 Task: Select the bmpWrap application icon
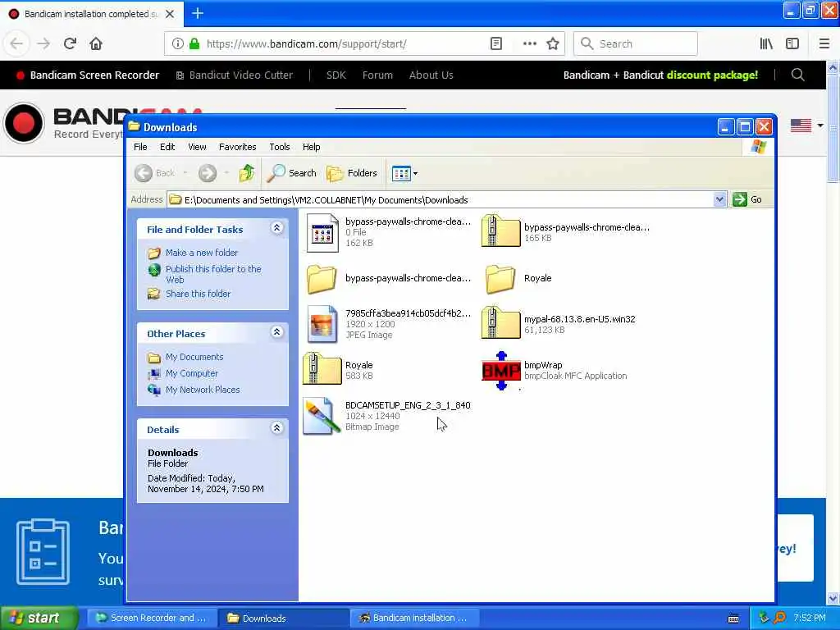point(501,371)
